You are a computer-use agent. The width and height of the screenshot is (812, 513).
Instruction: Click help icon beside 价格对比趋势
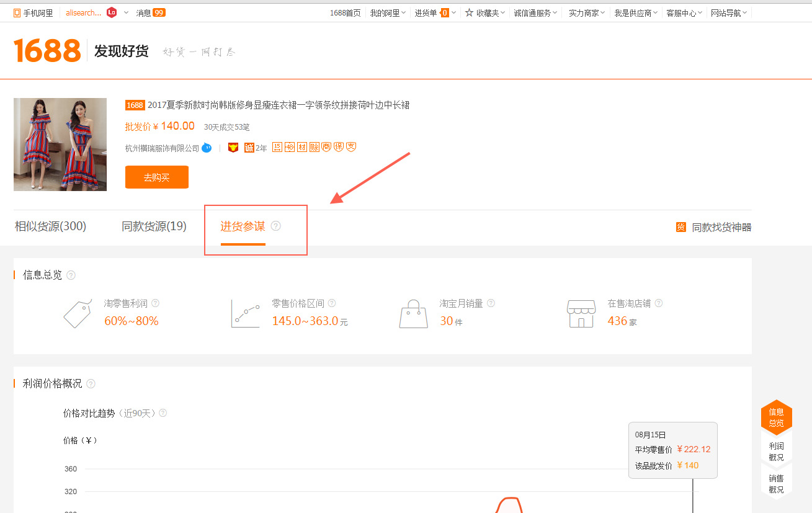click(x=163, y=413)
